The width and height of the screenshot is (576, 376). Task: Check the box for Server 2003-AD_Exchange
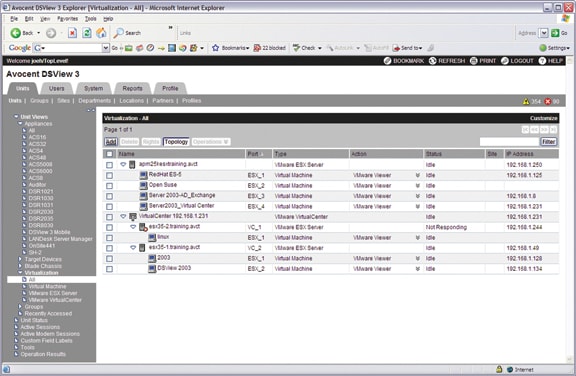[109, 196]
